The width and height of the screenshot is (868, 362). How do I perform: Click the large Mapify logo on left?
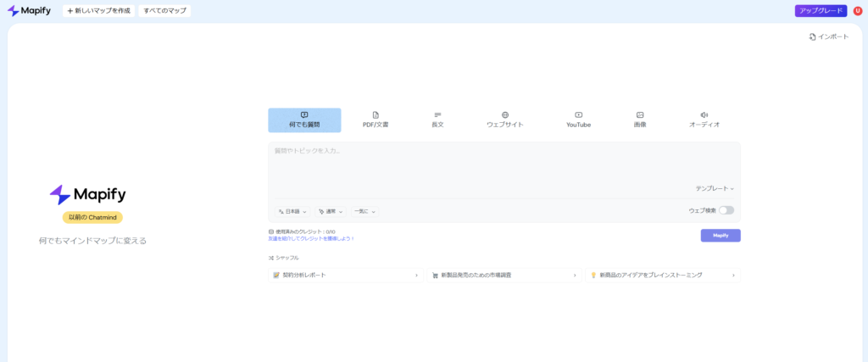(88, 195)
